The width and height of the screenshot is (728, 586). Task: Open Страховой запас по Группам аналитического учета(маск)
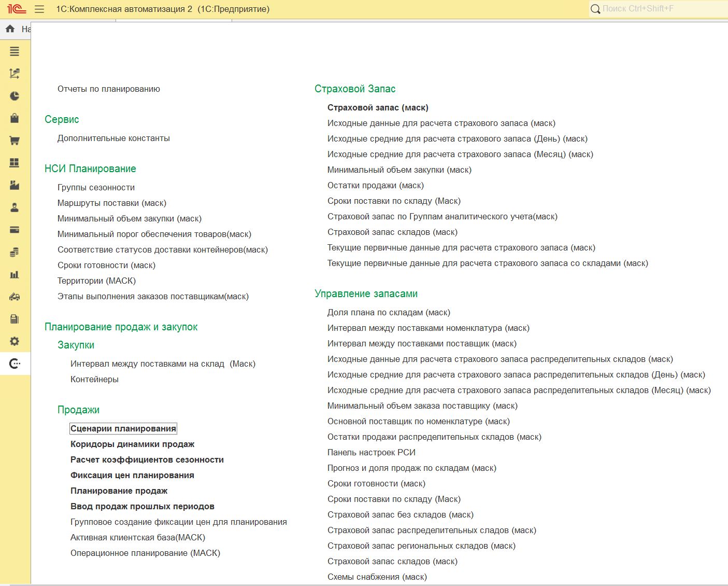tap(442, 217)
